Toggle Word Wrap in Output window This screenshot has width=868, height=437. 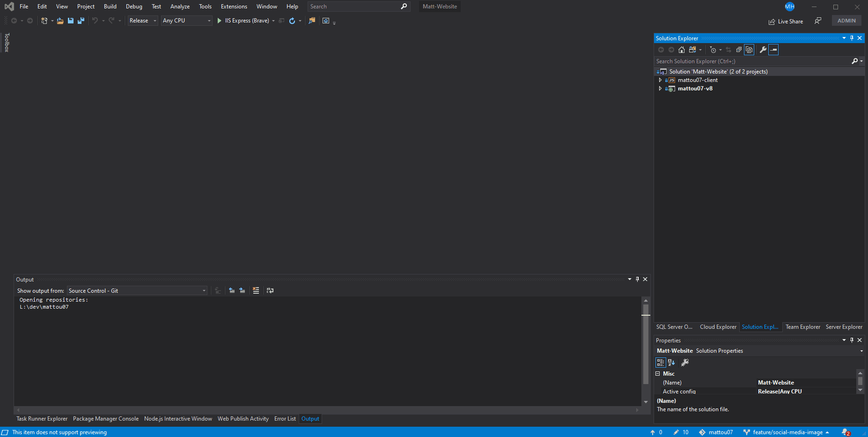(x=270, y=290)
